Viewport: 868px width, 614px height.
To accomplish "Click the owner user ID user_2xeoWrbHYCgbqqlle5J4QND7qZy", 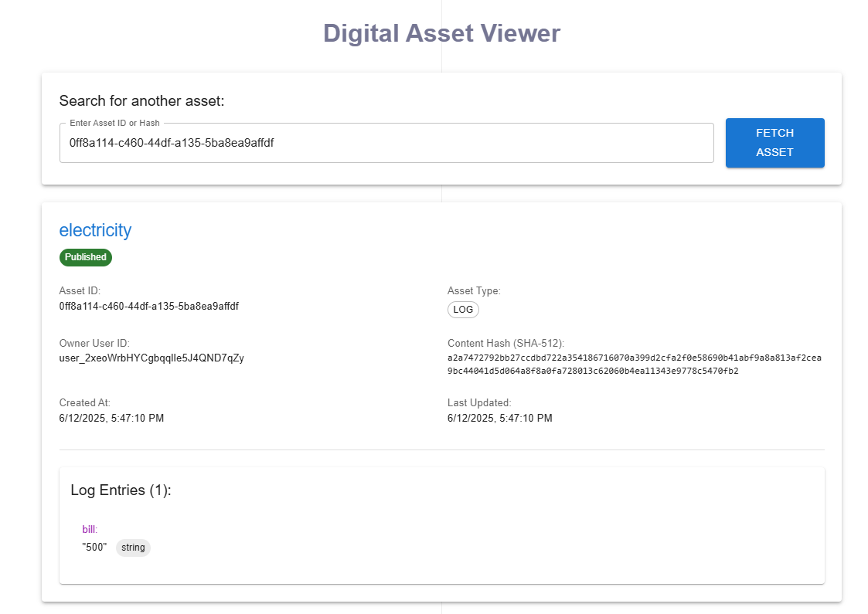I will click(151, 358).
